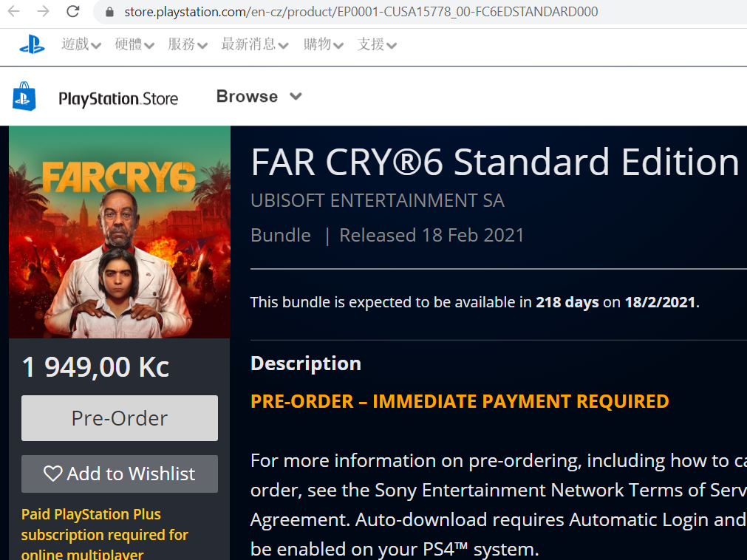This screenshot has width=747, height=560.
Task: Click the PlayStation Store shopping bag icon
Action: pyautogui.click(x=24, y=96)
